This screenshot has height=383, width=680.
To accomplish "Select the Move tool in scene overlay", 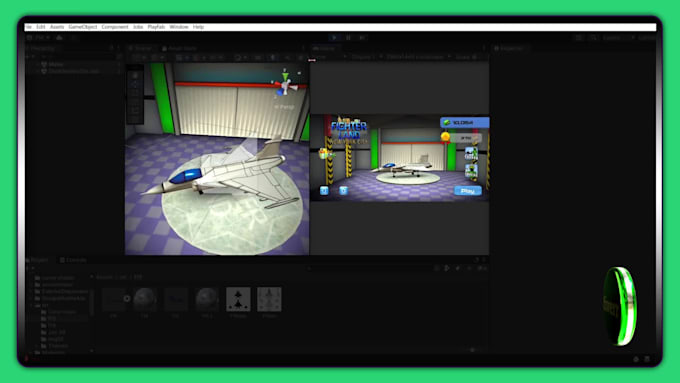I will click(x=135, y=84).
